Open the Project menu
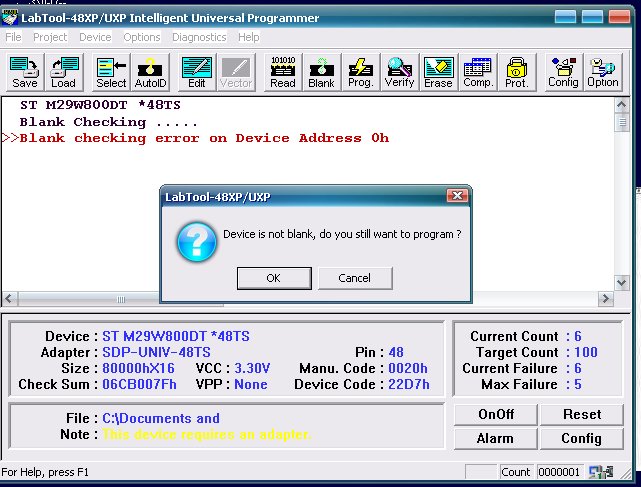This screenshot has height=487, width=641. pos(50,37)
